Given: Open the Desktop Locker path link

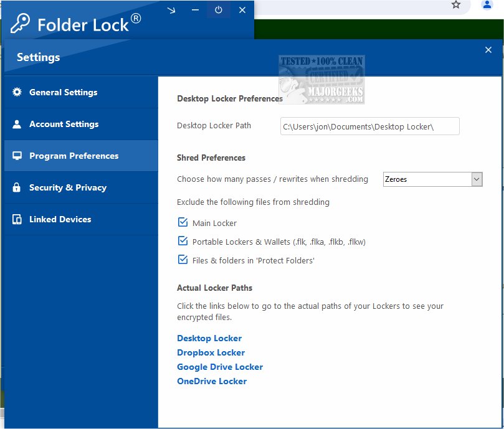Looking at the screenshot, I should (x=209, y=338).
